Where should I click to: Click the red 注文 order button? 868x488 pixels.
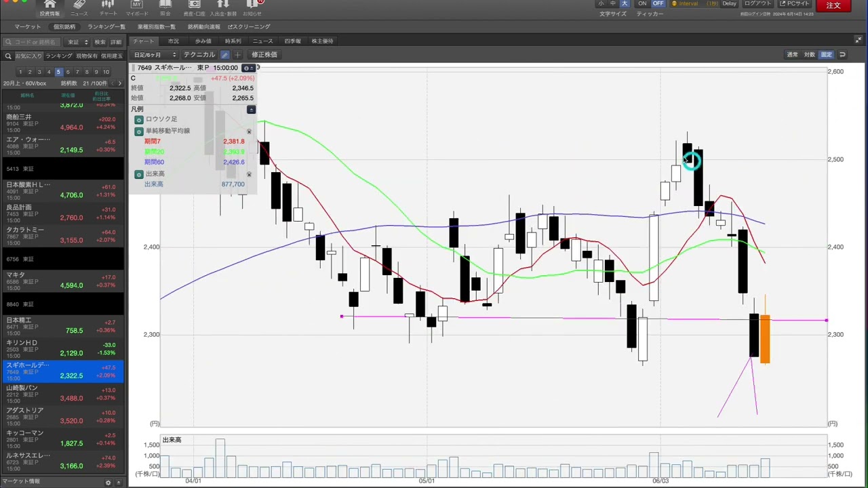pyautogui.click(x=833, y=5)
